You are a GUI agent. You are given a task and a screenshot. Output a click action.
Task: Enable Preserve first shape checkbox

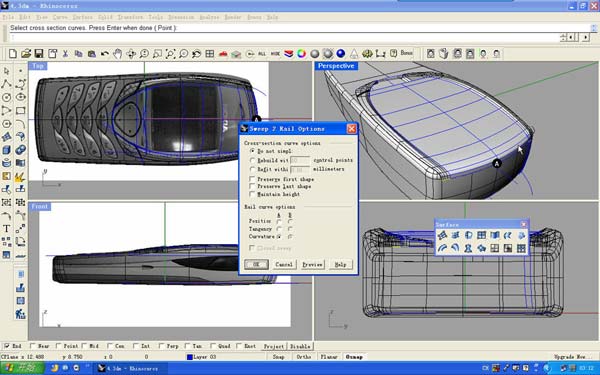[x=252, y=179]
